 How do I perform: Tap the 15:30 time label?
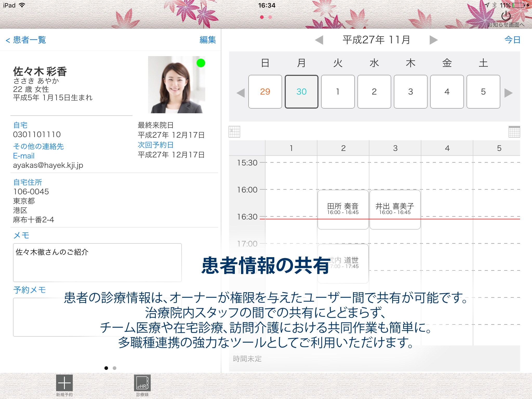coord(247,163)
